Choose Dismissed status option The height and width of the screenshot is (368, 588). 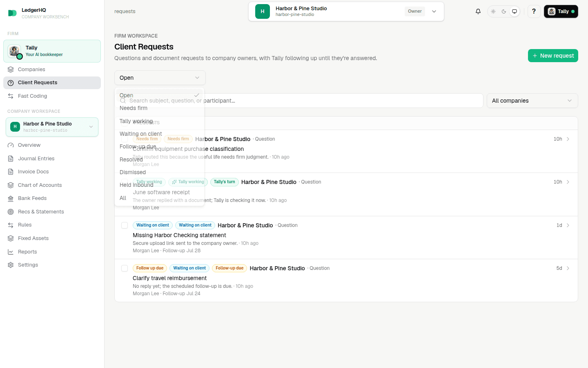(159, 172)
